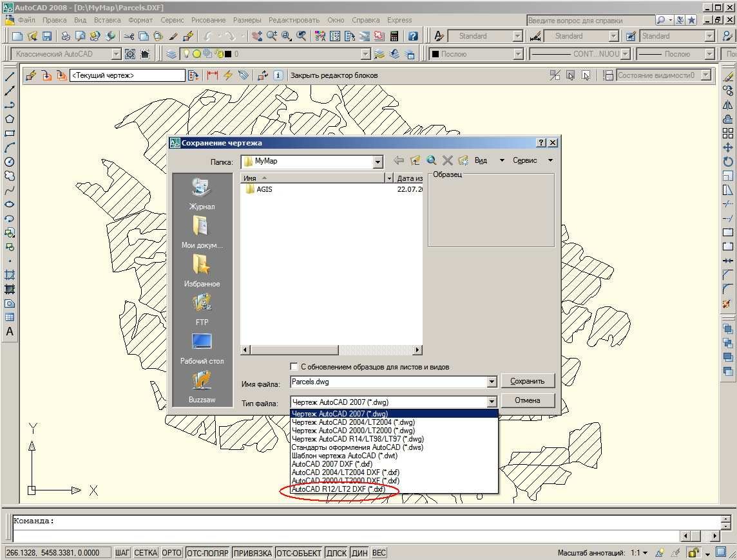Open the Рисование menu
This screenshot has width=737, height=560.
point(208,20)
